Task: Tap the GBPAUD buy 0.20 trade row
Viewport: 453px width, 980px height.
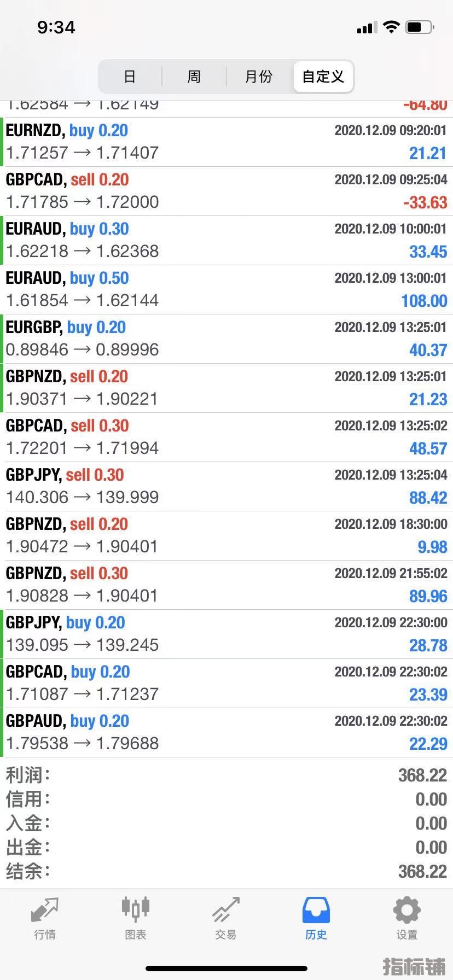Action: coord(226,733)
